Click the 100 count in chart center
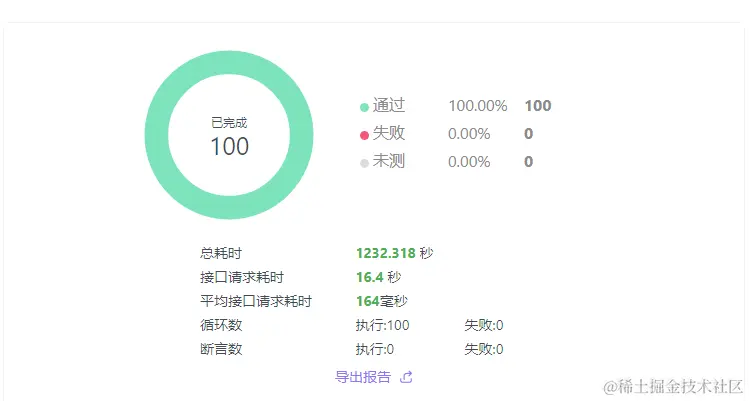Viewport: 749px width, 401px height. click(x=229, y=146)
